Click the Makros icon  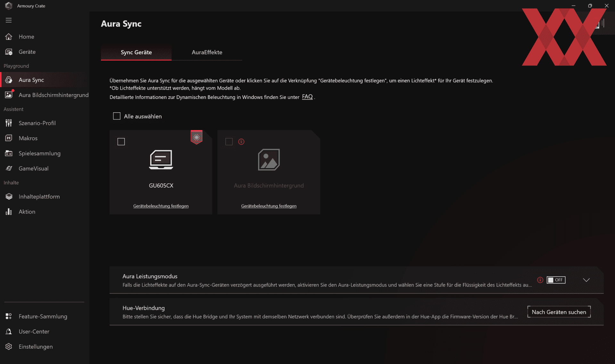(9, 138)
